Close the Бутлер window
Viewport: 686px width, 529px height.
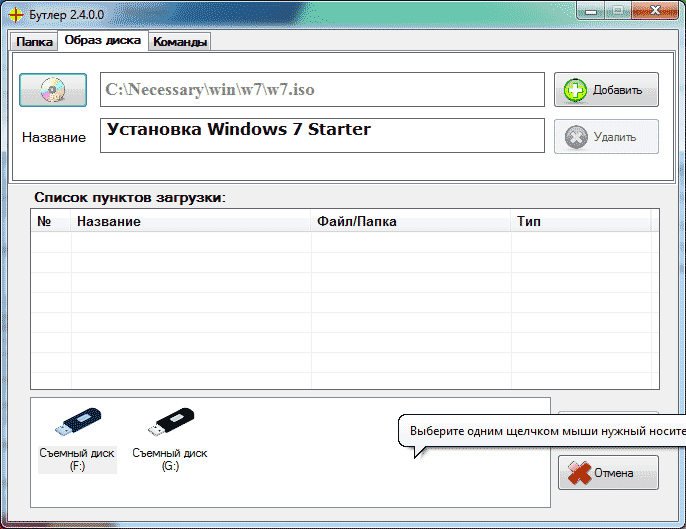click(655, 11)
